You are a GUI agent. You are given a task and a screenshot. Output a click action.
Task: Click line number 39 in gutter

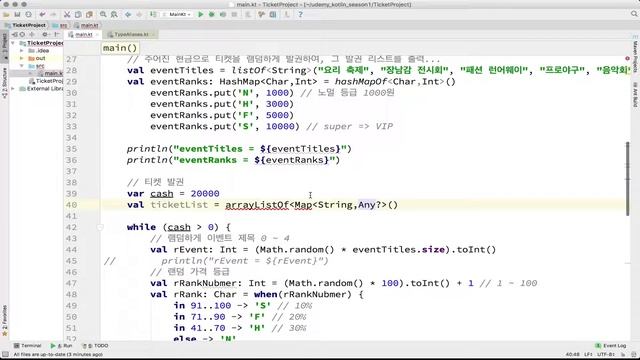tap(71, 194)
